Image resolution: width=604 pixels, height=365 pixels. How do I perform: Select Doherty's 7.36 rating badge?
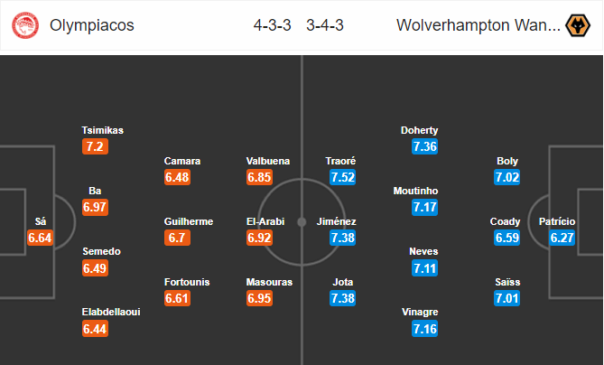point(424,147)
